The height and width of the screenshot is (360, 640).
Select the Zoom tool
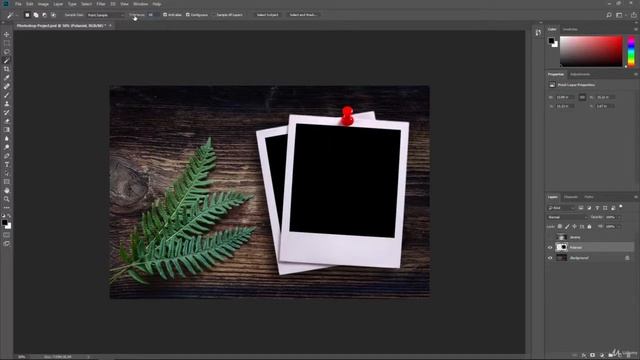pos(7,199)
